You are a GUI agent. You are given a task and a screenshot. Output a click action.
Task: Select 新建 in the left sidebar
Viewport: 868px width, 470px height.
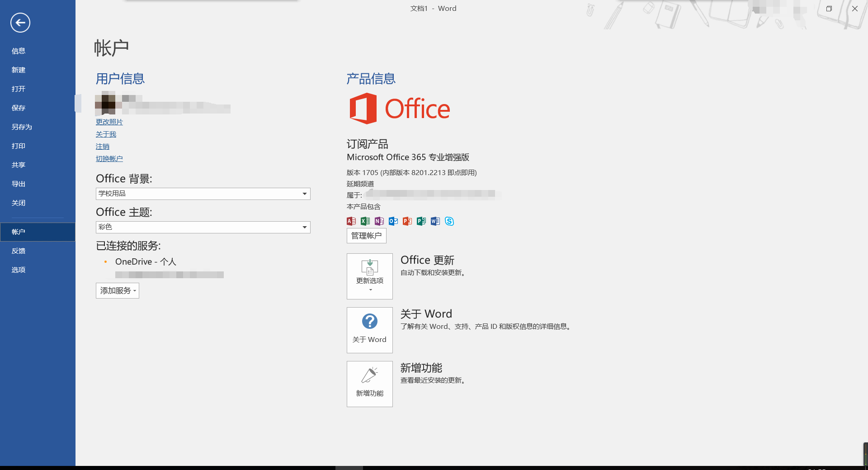click(x=38, y=70)
